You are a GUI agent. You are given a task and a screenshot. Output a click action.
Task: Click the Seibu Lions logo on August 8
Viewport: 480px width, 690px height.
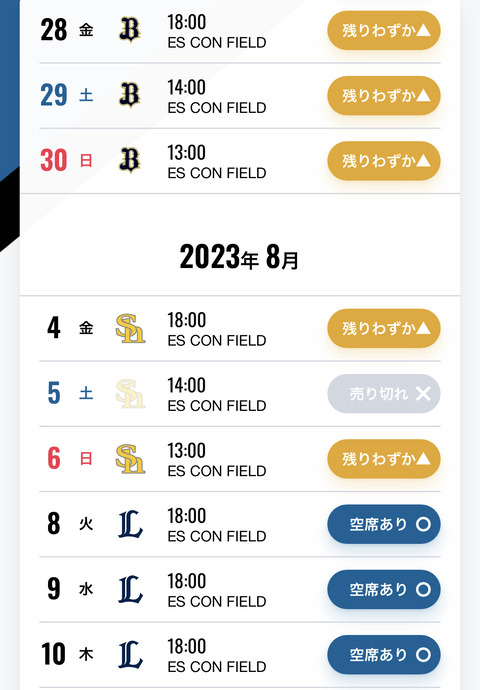tap(130, 524)
